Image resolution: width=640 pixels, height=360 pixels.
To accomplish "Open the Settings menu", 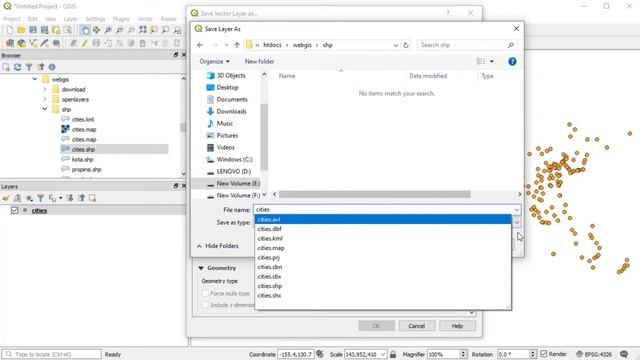I will (95, 19).
